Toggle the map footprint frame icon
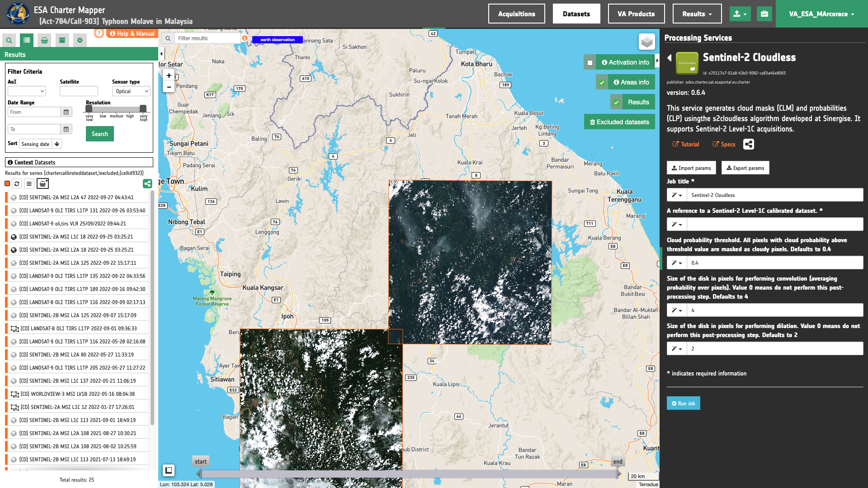868x488 pixels. tap(169, 470)
